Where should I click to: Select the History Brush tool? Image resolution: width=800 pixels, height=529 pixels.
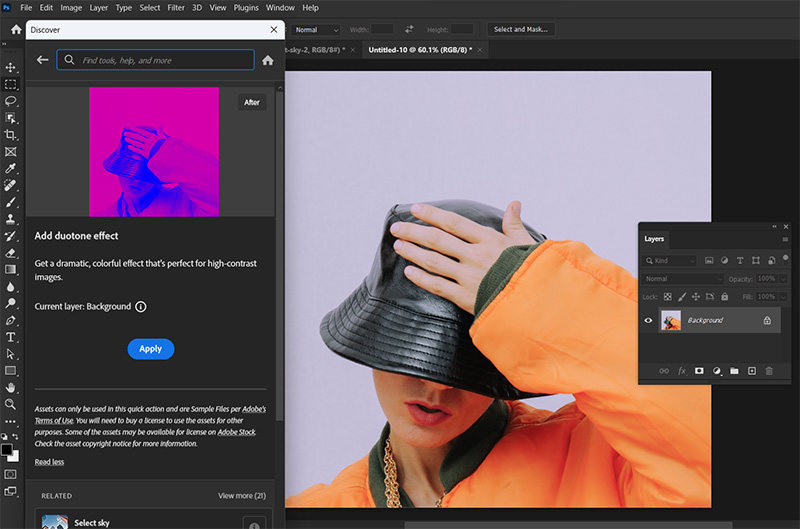pyautogui.click(x=11, y=236)
